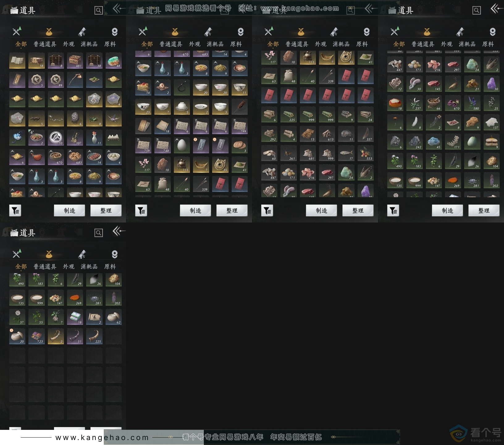Select the item with count 723 in the bottom-left panel
The height and width of the screenshot is (445, 504).
36,336
